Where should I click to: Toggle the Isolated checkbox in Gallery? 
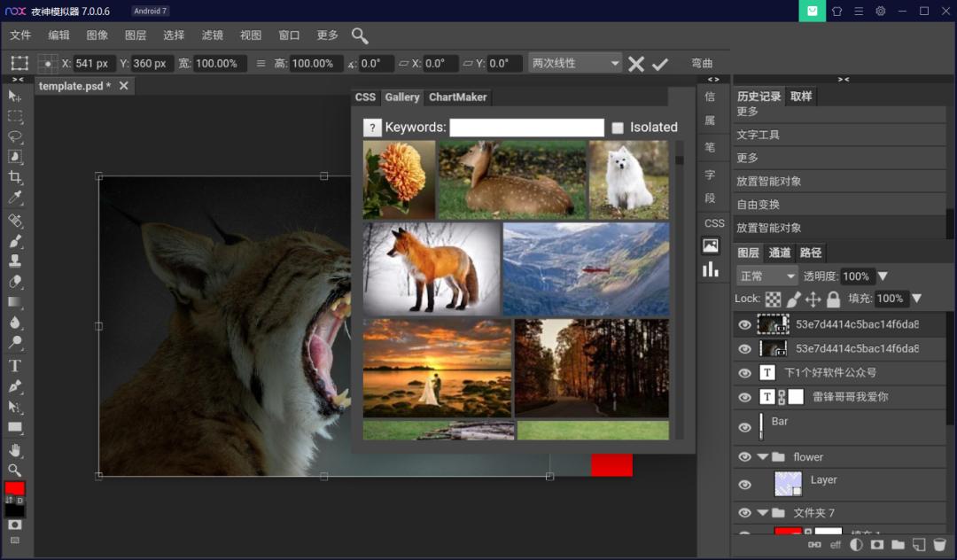click(618, 127)
